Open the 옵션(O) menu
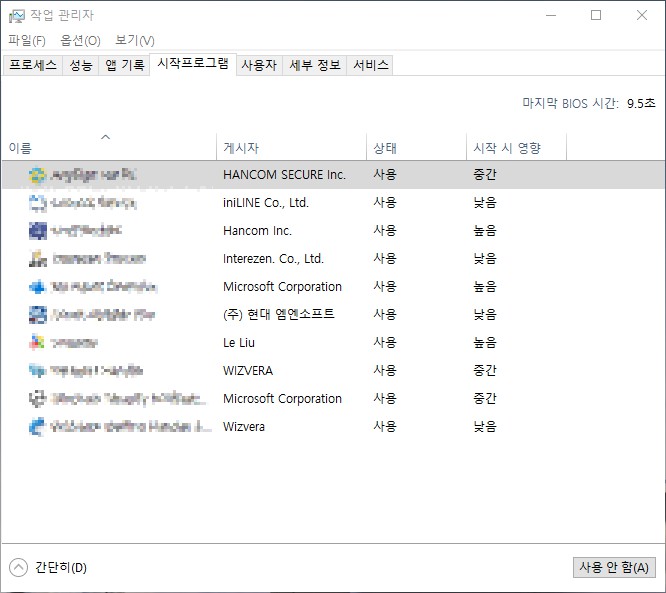 click(x=80, y=40)
